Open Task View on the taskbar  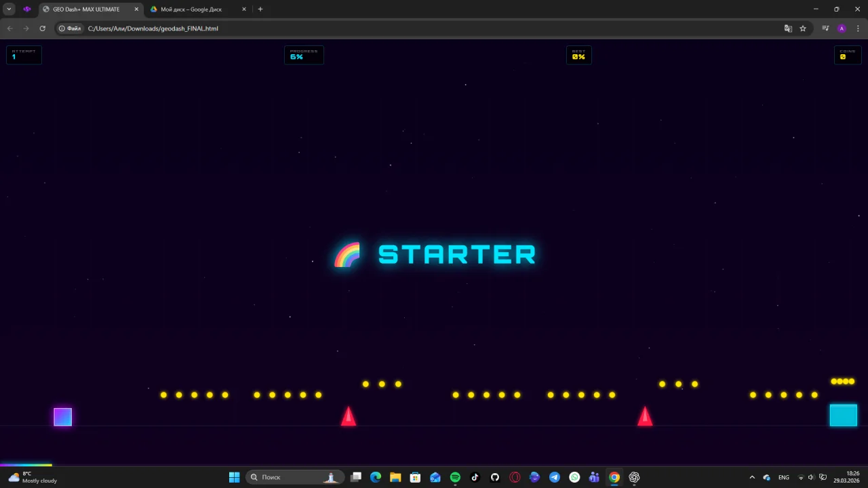tap(356, 477)
